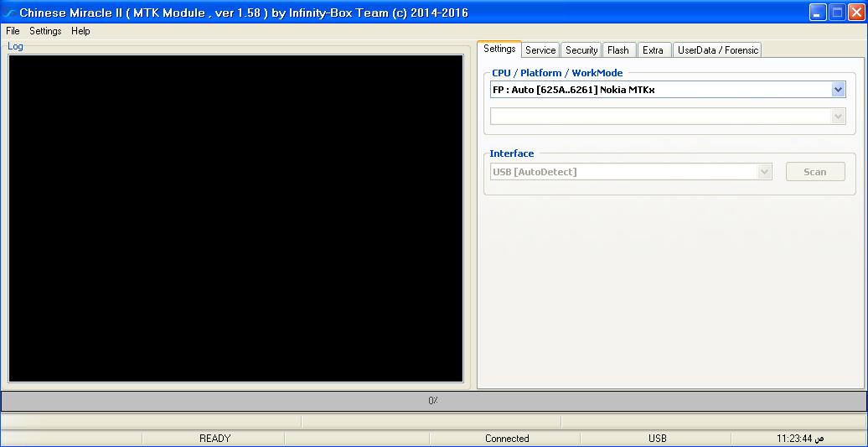Minimize the Chinese Miracle II window
The height and width of the screenshot is (447, 868).
(819, 13)
